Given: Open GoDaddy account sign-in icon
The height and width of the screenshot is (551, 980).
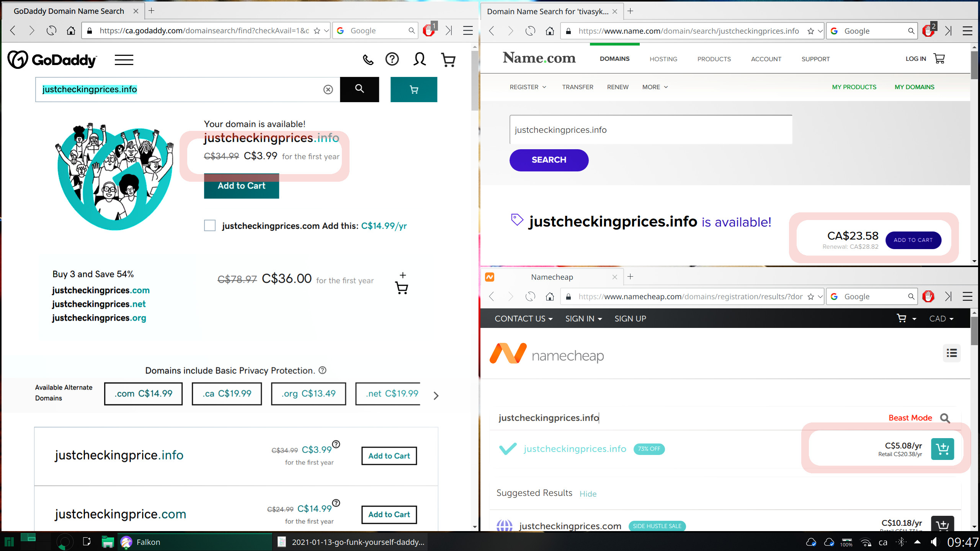Looking at the screenshot, I should [x=420, y=59].
